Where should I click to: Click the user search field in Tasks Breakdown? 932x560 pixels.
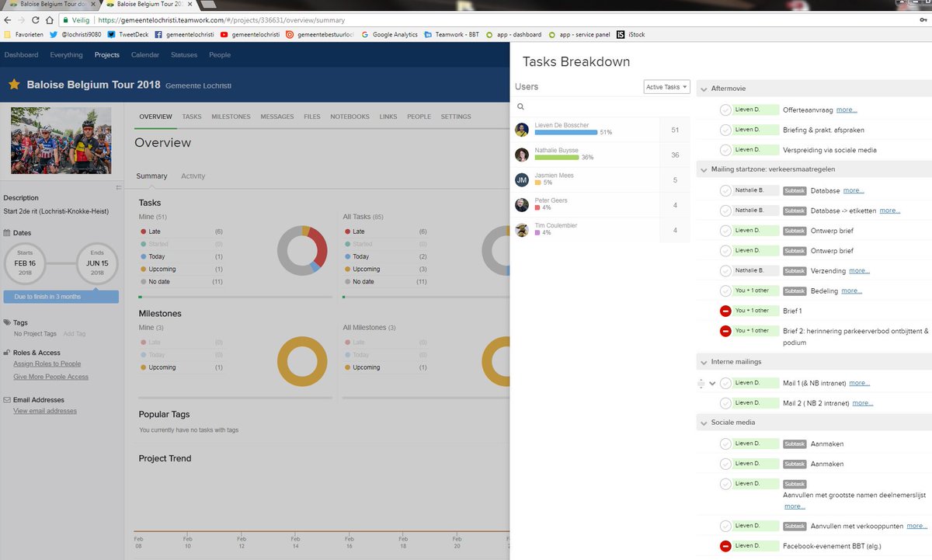click(x=602, y=107)
